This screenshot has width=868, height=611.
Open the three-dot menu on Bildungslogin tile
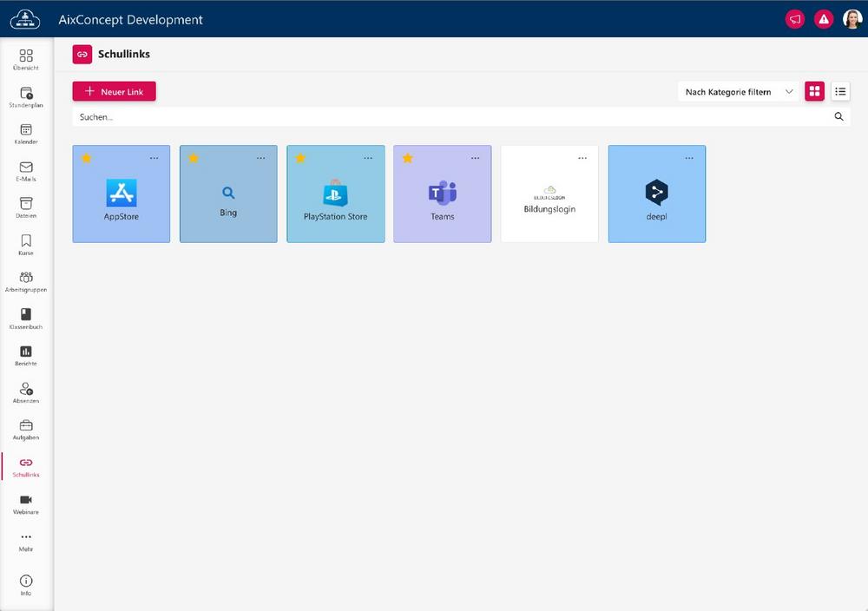coord(582,158)
